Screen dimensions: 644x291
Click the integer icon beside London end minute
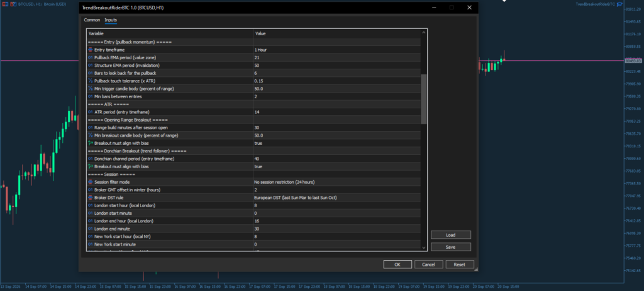click(x=91, y=229)
